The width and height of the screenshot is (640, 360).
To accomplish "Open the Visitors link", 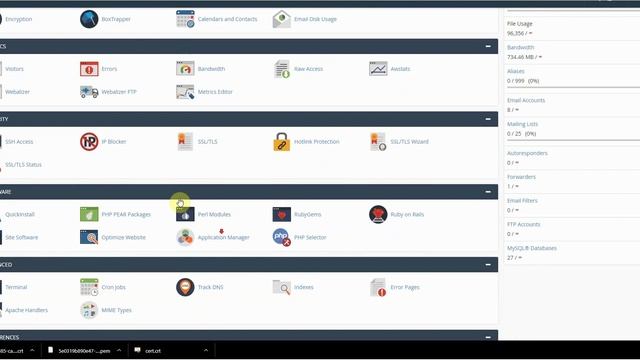I will point(14,69).
